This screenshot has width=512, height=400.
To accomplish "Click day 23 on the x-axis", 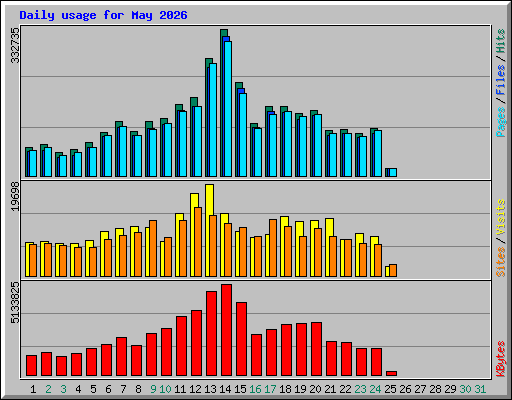I will [x=360, y=389].
